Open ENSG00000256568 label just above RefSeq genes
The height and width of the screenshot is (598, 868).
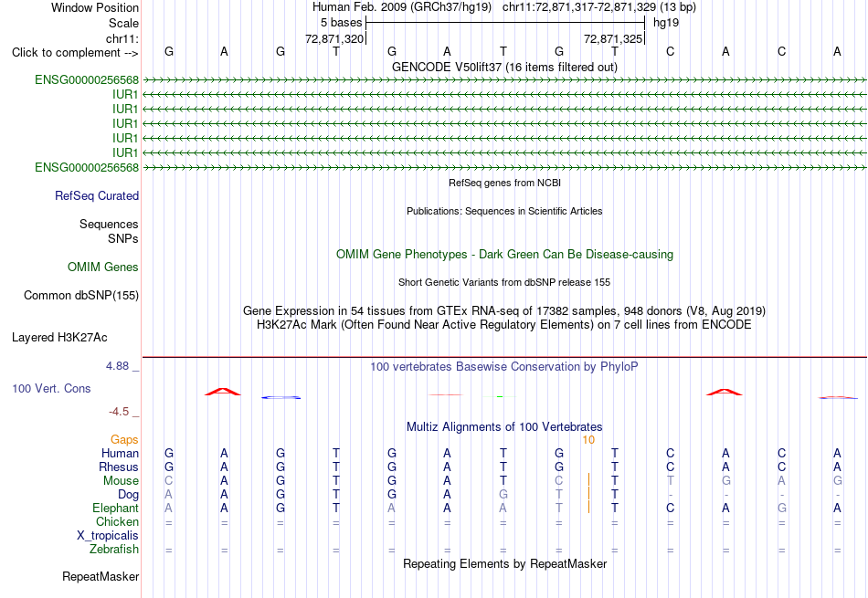pos(87,167)
